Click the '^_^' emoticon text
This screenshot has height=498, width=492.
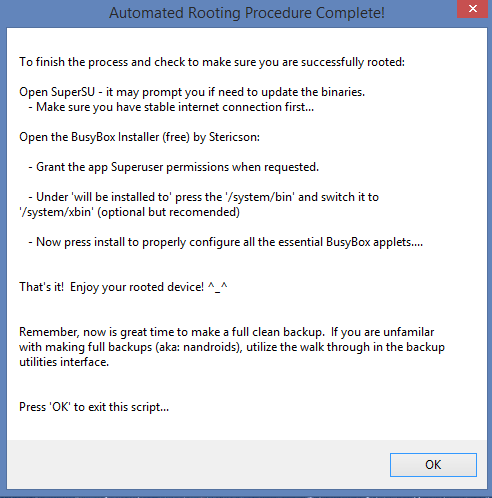pyautogui.click(x=218, y=287)
